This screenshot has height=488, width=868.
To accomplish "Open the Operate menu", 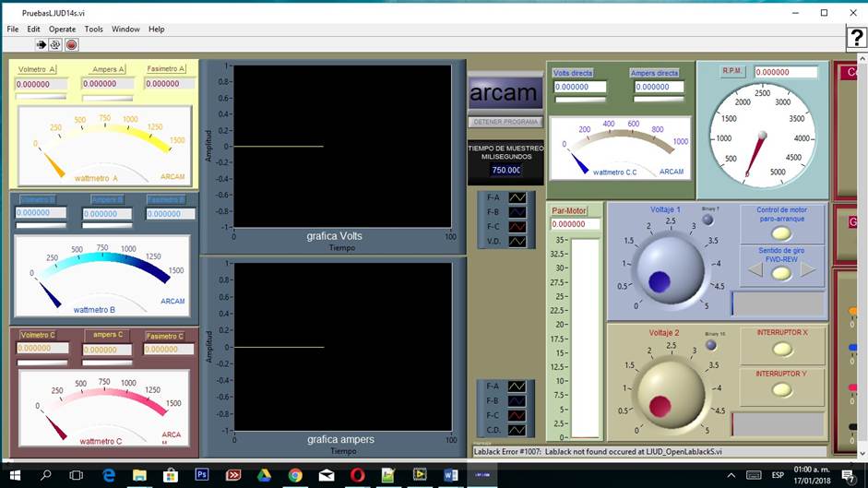I will pyautogui.click(x=63, y=30).
